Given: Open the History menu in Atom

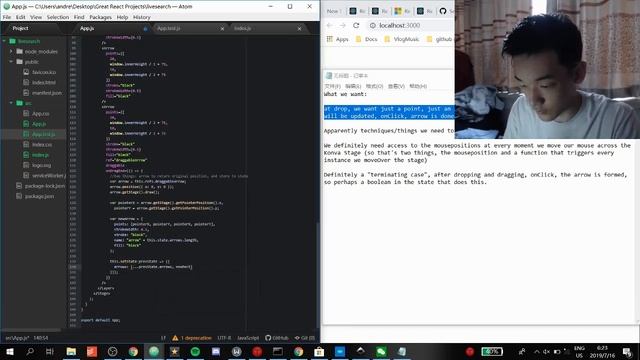Looking at the screenshot, I should [x=142, y=17].
